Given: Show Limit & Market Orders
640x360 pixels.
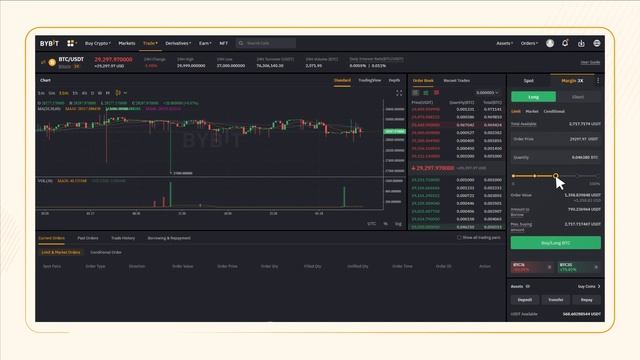Looking at the screenshot, I should tap(61, 252).
